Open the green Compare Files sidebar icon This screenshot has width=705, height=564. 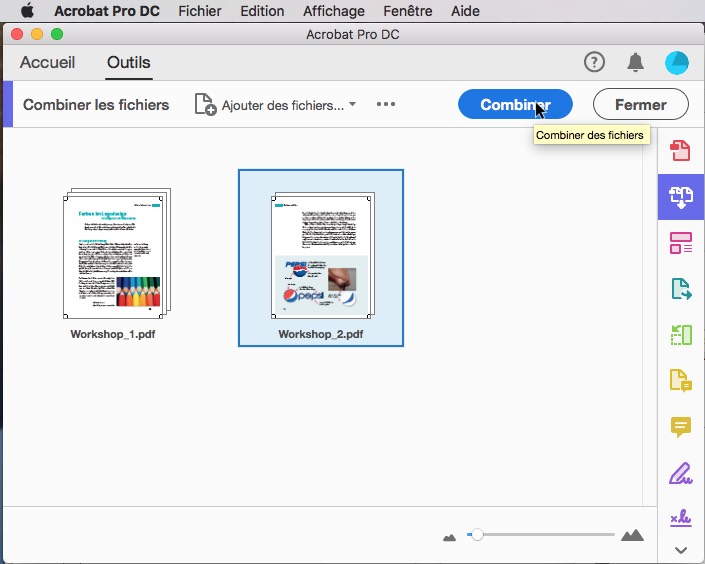pos(681,335)
